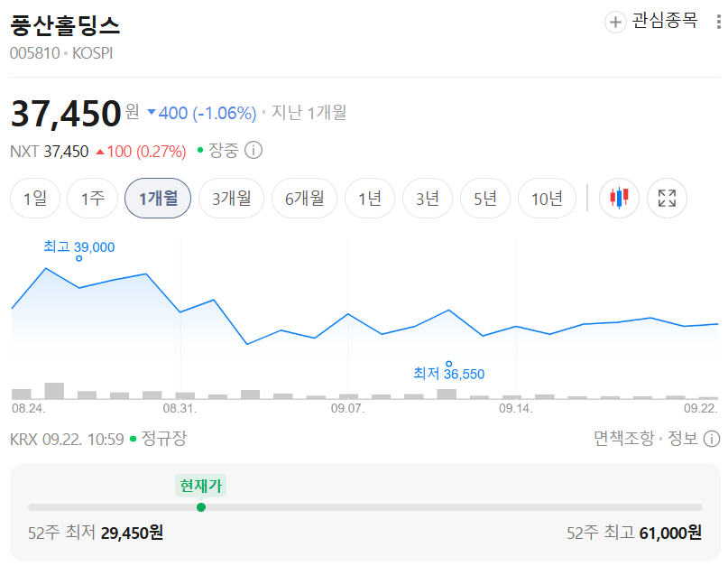Click the info icon beside 면책조항 · 정보

[711, 438]
